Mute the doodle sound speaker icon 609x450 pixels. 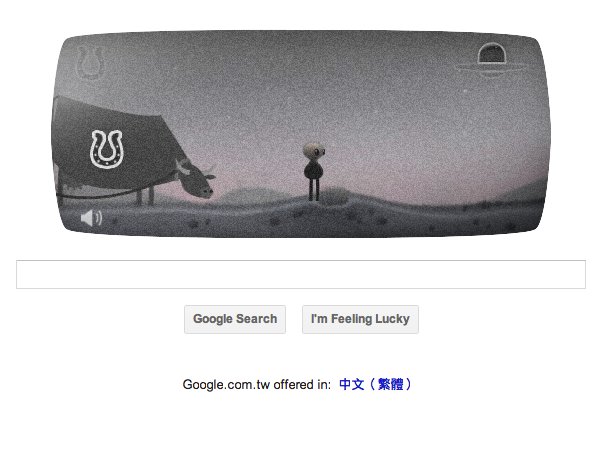tap(92, 218)
